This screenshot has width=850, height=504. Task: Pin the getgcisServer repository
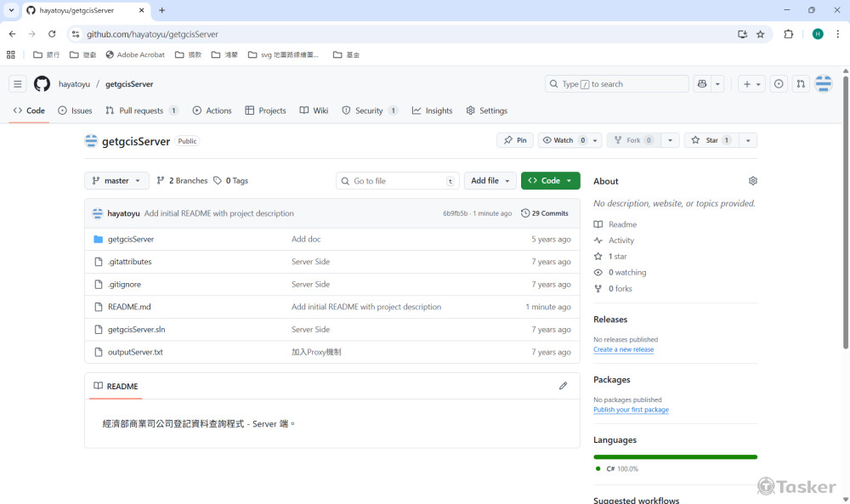(x=514, y=140)
